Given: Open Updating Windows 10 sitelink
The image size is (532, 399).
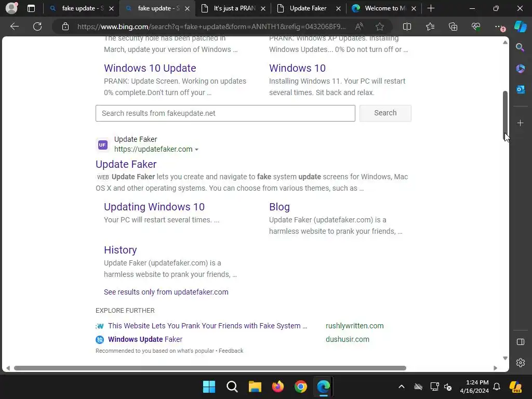Looking at the screenshot, I should coord(154,207).
